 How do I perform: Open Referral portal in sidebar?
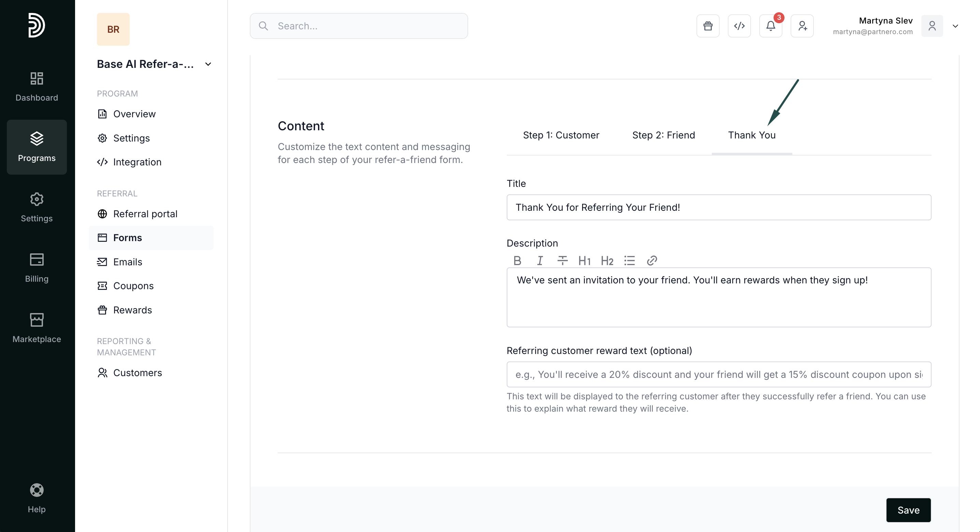(x=145, y=214)
